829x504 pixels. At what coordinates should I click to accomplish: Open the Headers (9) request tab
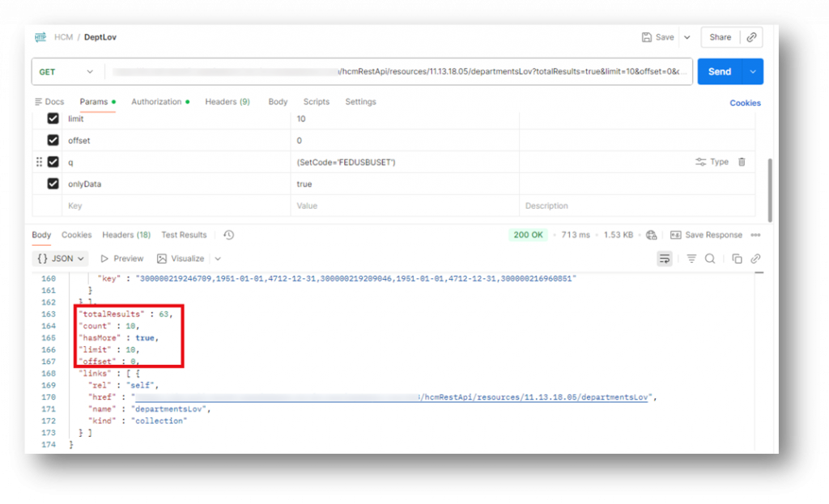pos(227,101)
